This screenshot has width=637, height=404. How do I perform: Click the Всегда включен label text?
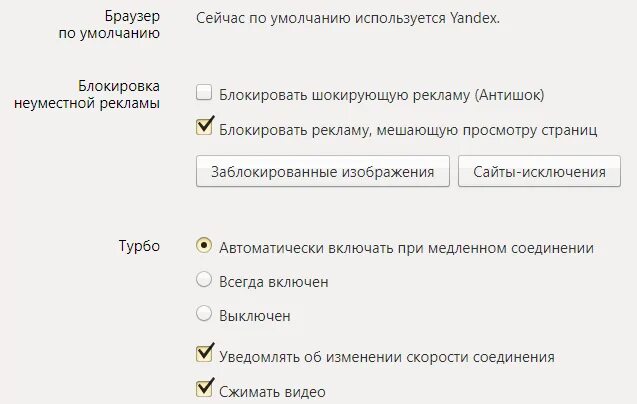(273, 282)
